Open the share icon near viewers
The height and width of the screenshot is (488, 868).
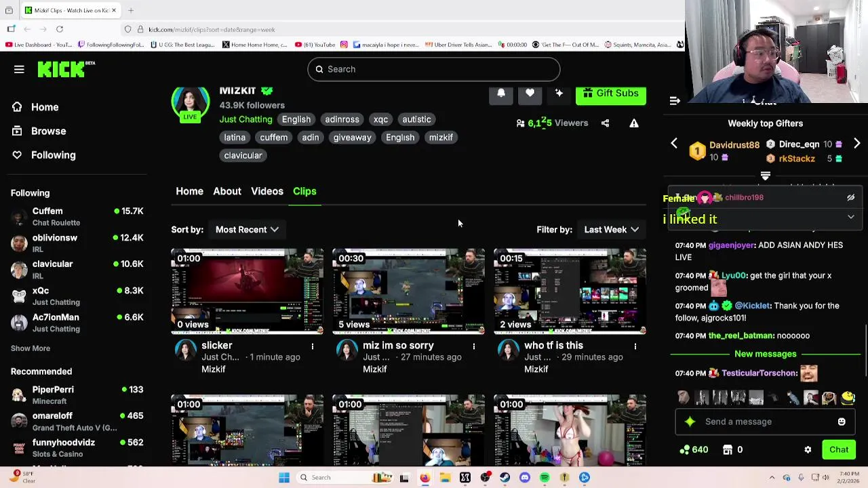(605, 123)
